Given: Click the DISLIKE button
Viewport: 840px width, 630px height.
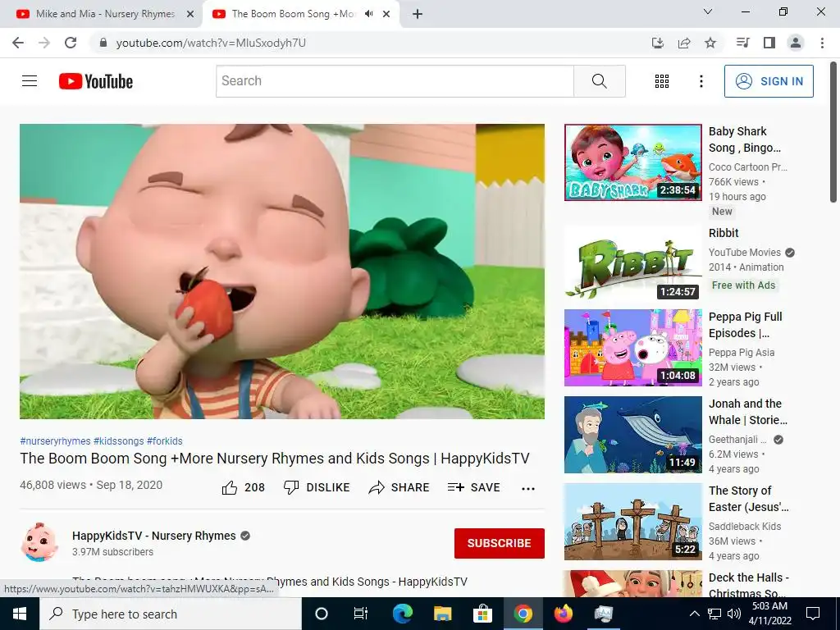Looking at the screenshot, I should pyautogui.click(x=317, y=487).
